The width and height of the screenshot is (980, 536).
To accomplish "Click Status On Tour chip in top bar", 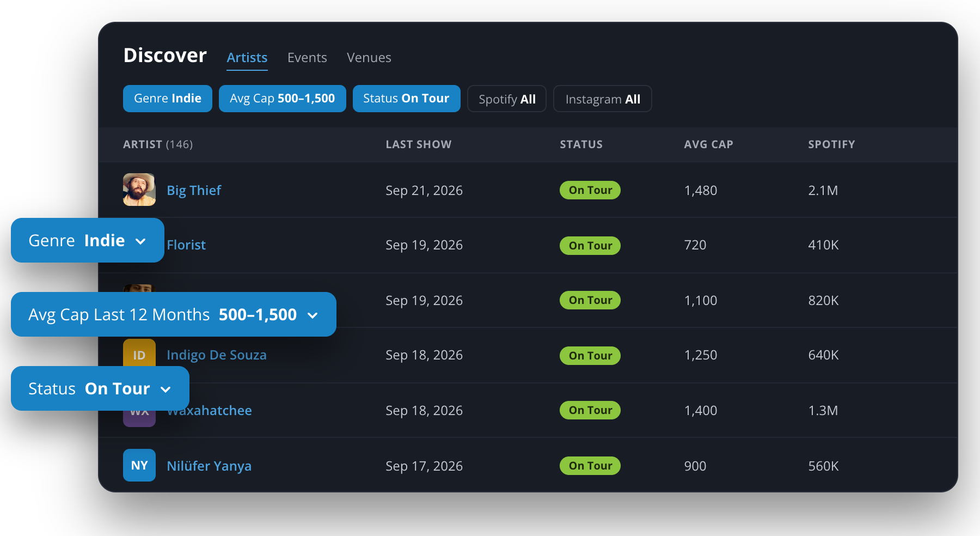I will (x=407, y=99).
